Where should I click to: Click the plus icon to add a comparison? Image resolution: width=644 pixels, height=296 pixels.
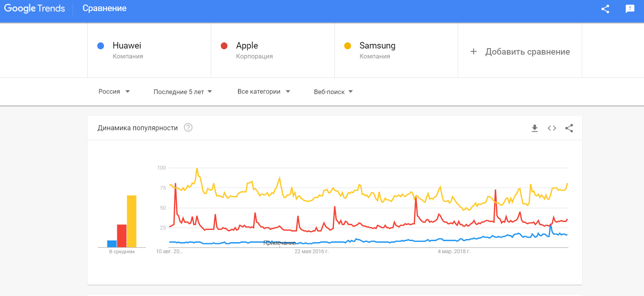[473, 51]
